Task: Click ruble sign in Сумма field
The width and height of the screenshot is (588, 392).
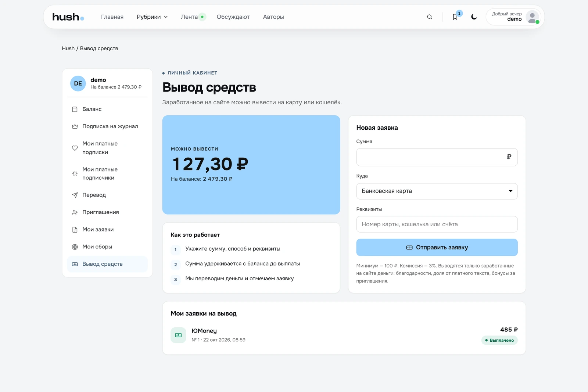Action: point(509,157)
